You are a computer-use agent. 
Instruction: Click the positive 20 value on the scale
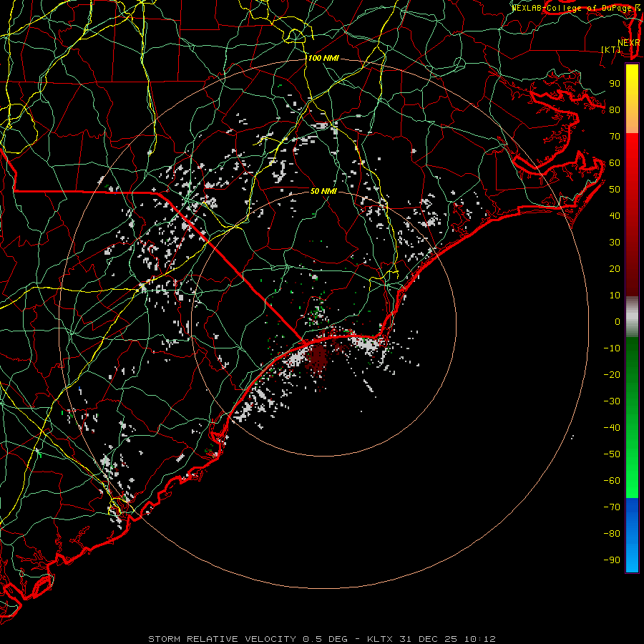click(x=615, y=268)
